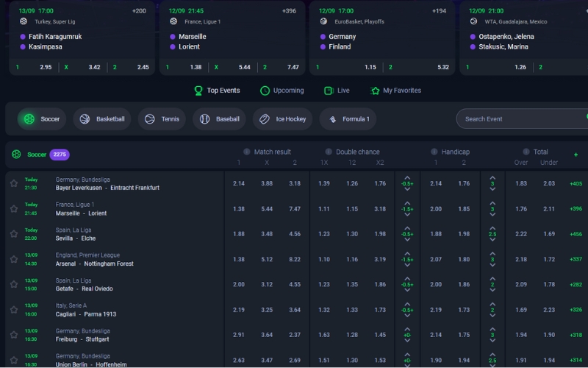
Task: Click the Live screen icon
Action: click(329, 91)
